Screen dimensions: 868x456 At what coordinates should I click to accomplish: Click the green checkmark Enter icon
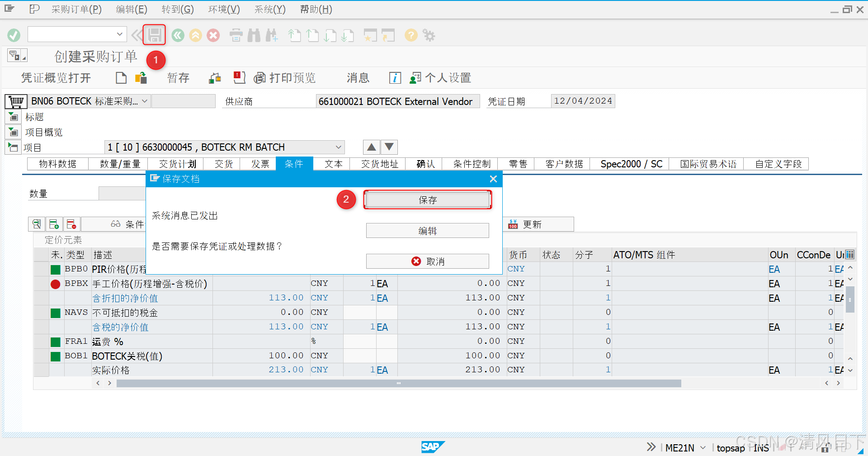point(14,35)
